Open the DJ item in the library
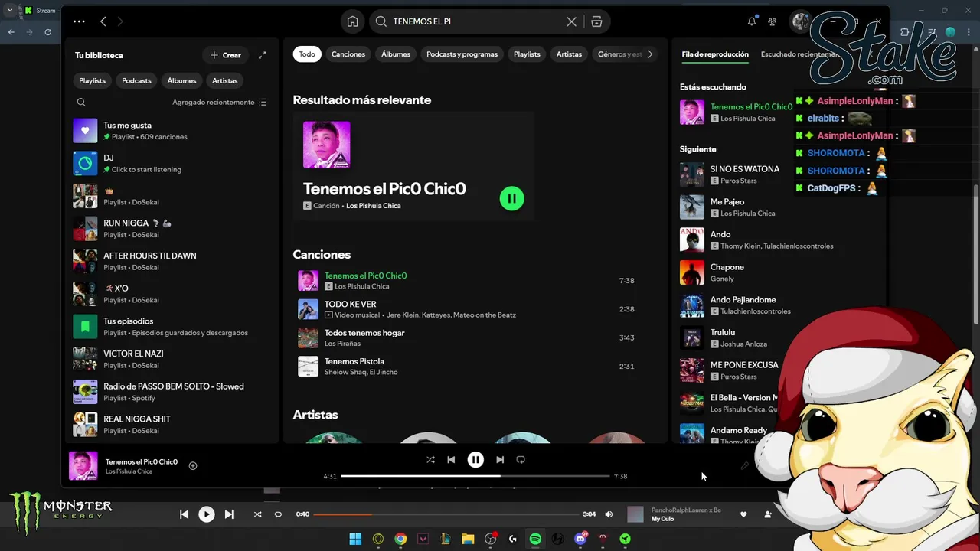The height and width of the screenshot is (551, 980). [x=171, y=163]
